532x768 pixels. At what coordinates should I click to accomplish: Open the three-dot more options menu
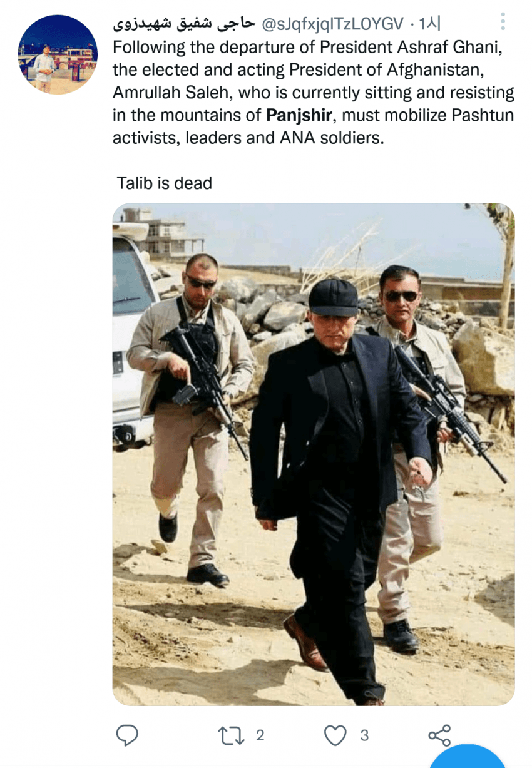pyautogui.click(x=503, y=23)
